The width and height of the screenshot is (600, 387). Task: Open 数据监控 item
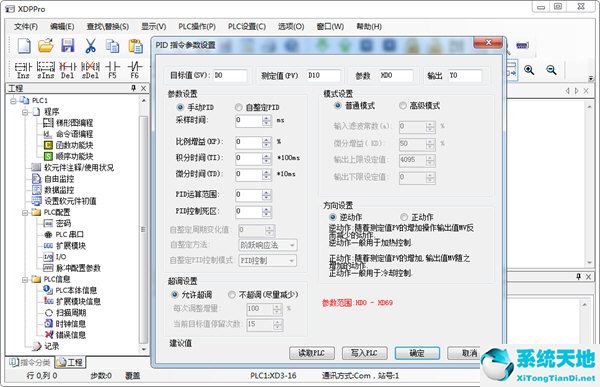(59, 190)
